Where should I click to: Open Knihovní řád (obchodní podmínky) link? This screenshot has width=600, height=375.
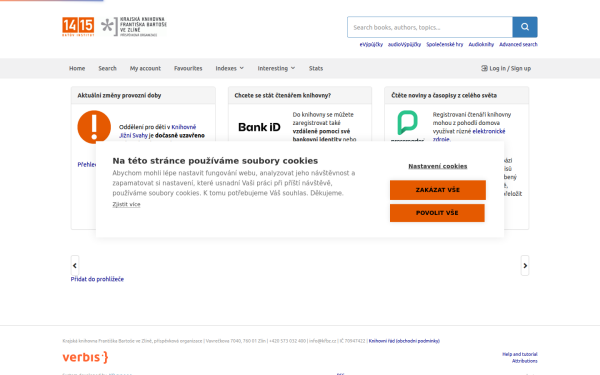pos(404,341)
